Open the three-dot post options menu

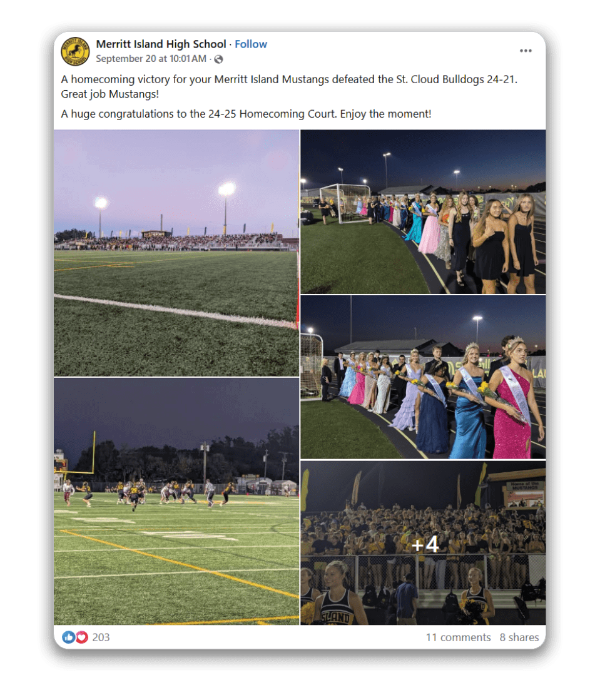526,51
